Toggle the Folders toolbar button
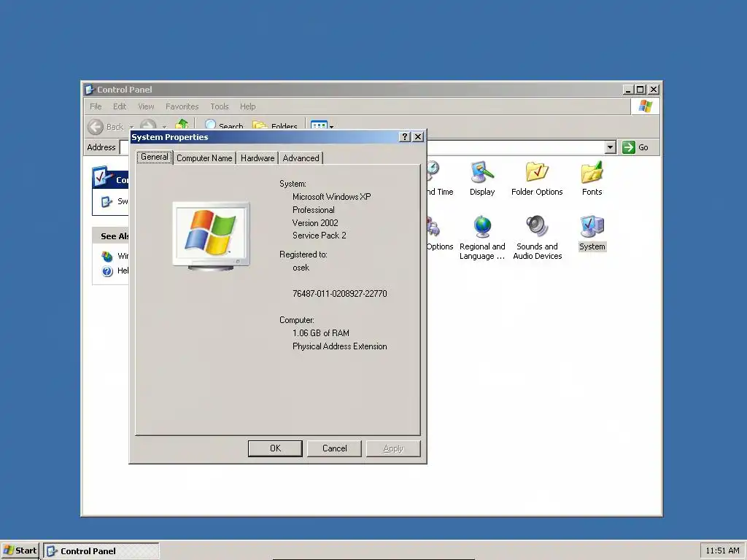The width and height of the screenshot is (747, 560). (x=275, y=125)
